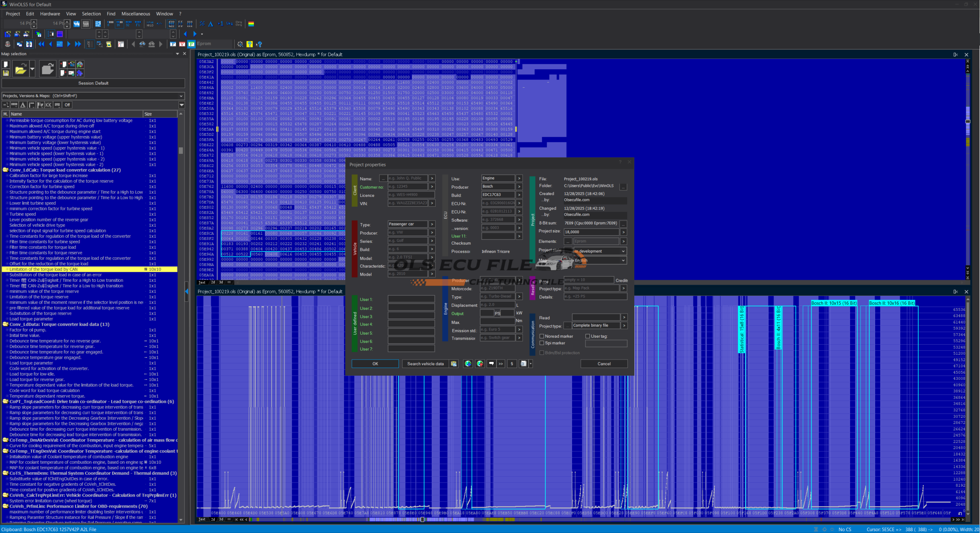Expand the Projects, Versions & Maps dropdown
Viewport: 980px width, 533px height.
181,96
